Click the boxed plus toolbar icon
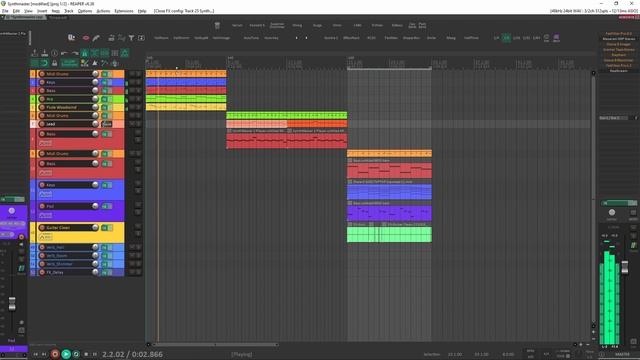The width and height of the screenshot is (640, 360). (141, 38)
